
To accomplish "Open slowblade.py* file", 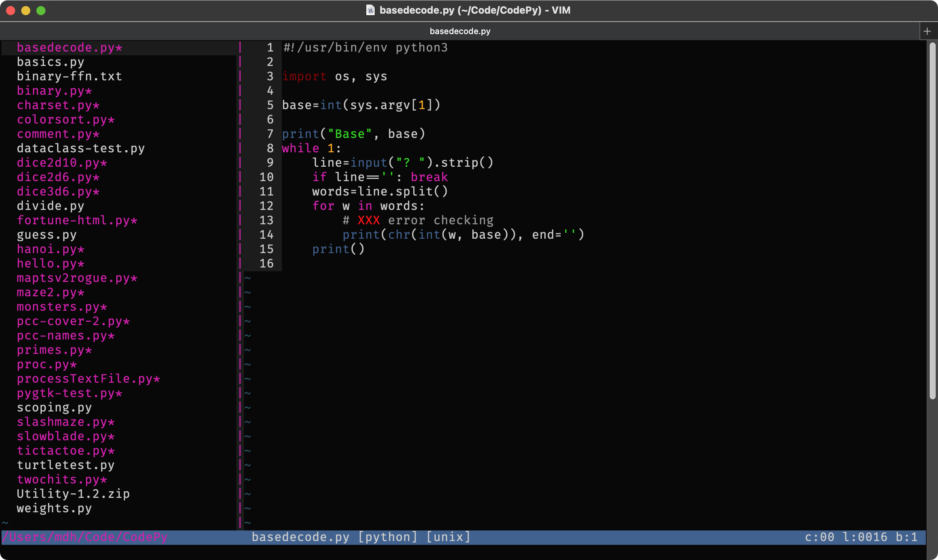I will pos(66,436).
